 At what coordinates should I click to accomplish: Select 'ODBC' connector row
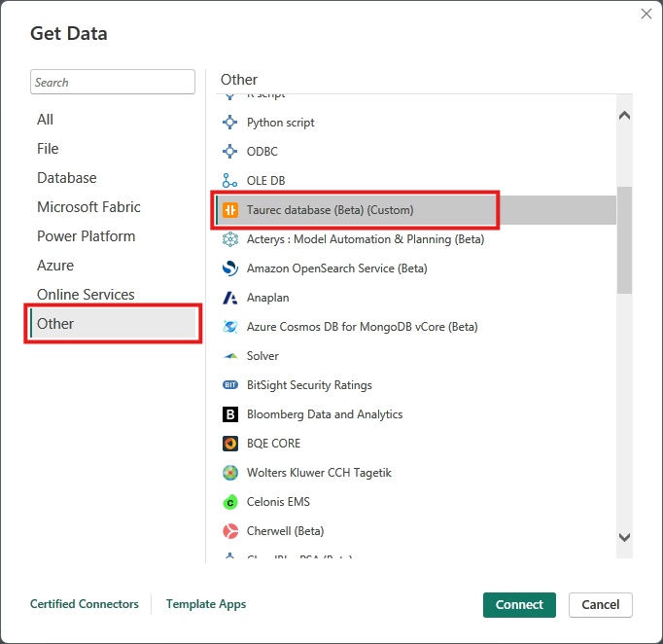[x=416, y=152]
